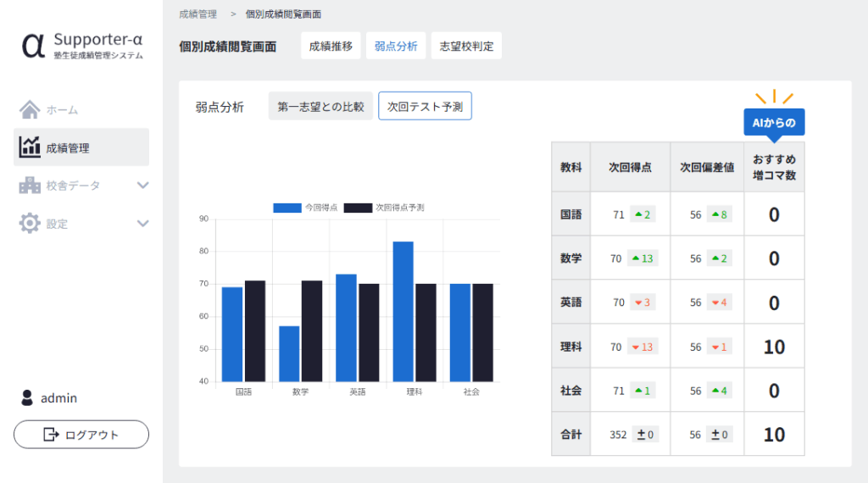Screen dimensions: 868x483
Task: Click the dark 国語 prediction bar
Action: pyautogui.click(x=255, y=330)
